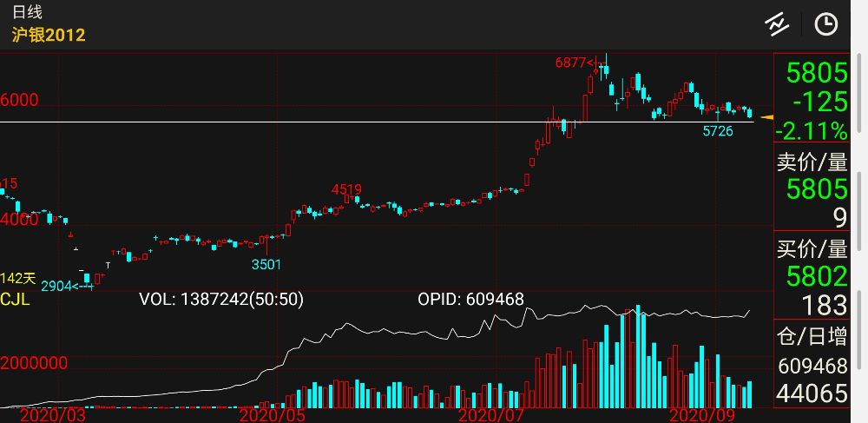The image size is (868, 423).
Task: Open the chart indicator lines icon
Action: 776,24
